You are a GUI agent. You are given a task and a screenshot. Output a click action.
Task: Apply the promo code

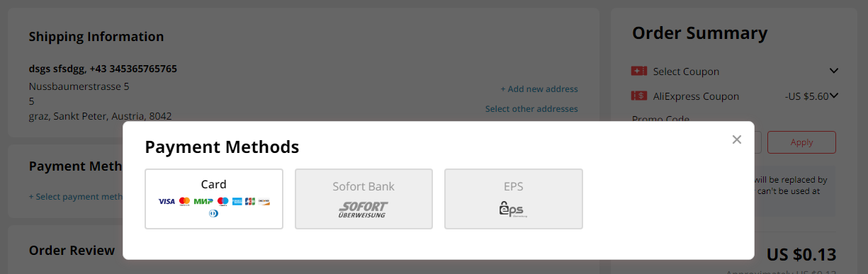coord(801,142)
